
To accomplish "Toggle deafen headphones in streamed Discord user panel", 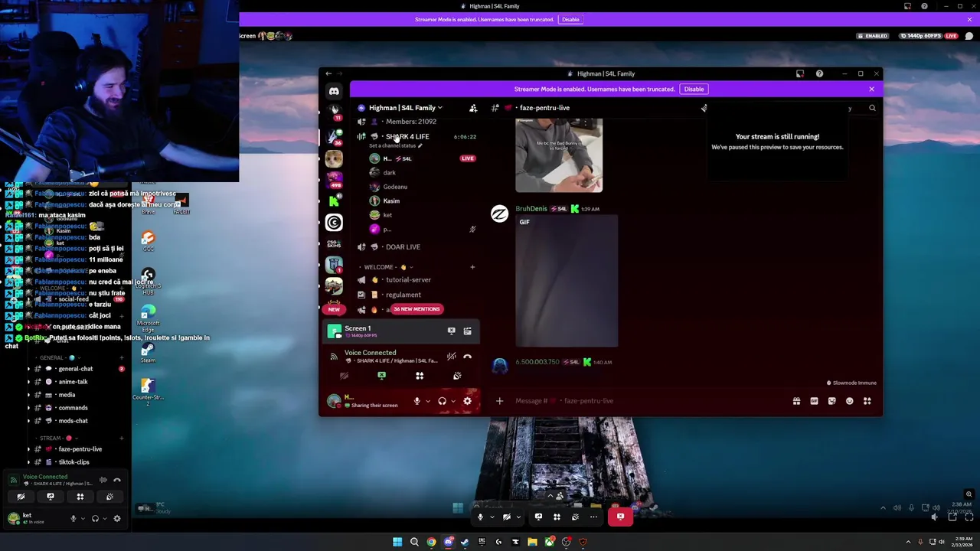I will click(x=442, y=401).
